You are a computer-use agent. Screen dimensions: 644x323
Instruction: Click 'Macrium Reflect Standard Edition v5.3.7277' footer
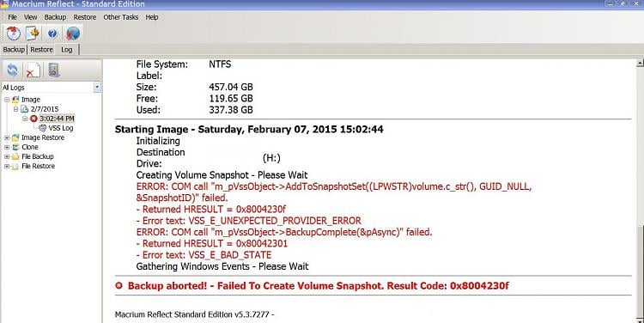pos(194,314)
